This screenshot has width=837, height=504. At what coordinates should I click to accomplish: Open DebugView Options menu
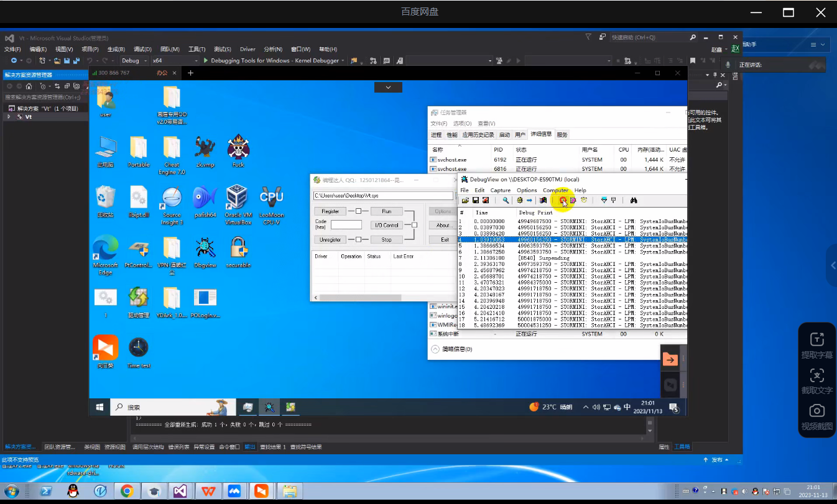tap(527, 190)
